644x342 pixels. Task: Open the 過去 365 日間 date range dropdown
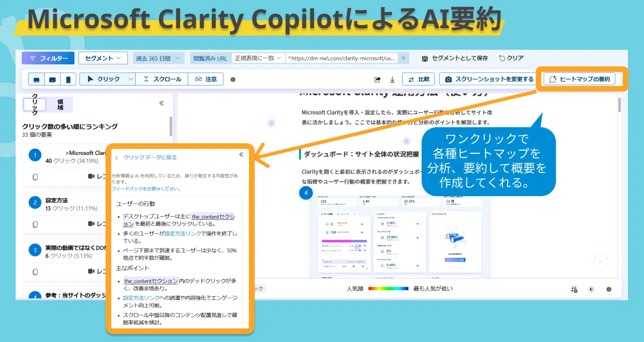tap(158, 58)
